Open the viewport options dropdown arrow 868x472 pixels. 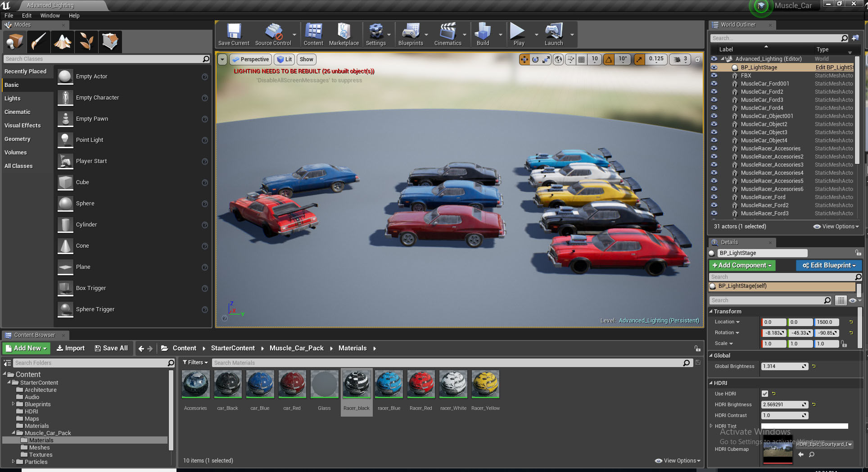click(222, 59)
